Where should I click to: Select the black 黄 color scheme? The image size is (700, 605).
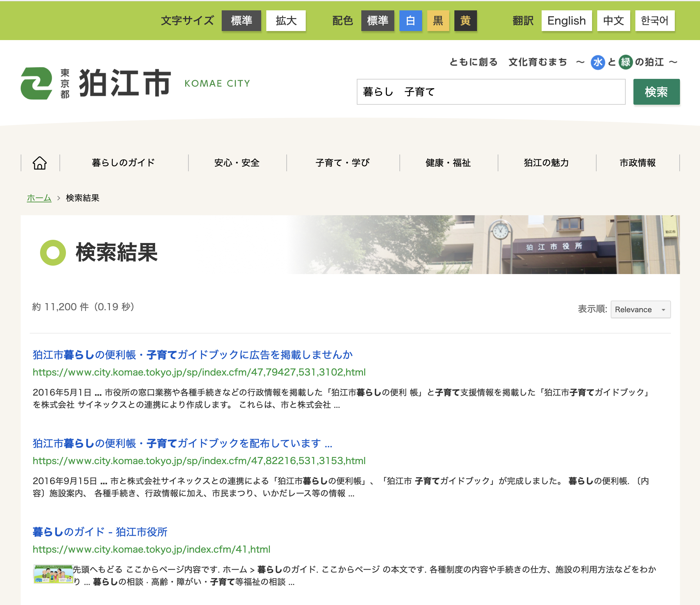[466, 21]
